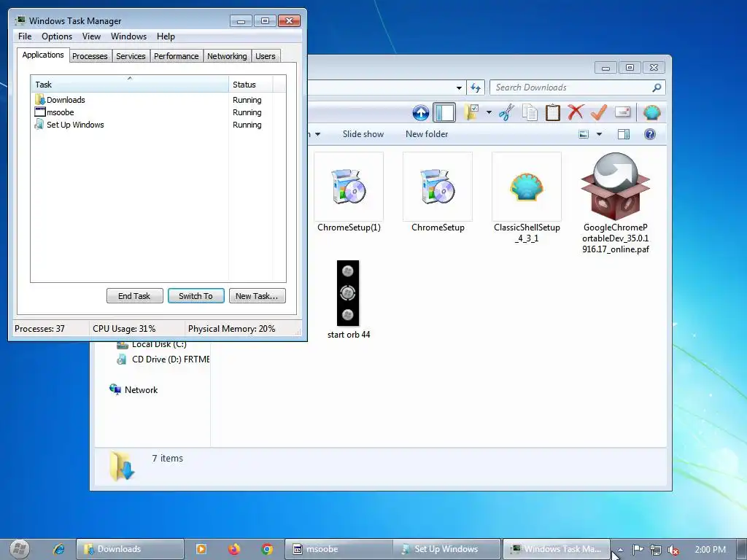The height and width of the screenshot is (560, 747).
Task: Click the Cut scissors icon
Action: [x=506, y=113]
